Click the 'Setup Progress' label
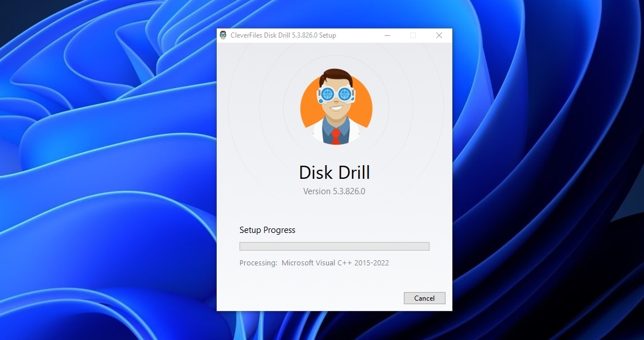The height and width of the screenshot is (340, 644). click(x=267, y=230)
